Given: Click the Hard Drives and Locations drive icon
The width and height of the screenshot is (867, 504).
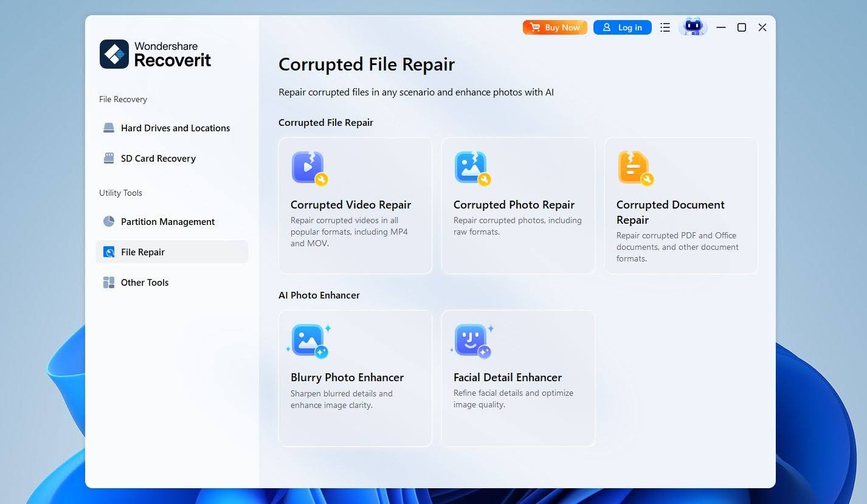Looking at the screenshot, I should coord(109,128).
